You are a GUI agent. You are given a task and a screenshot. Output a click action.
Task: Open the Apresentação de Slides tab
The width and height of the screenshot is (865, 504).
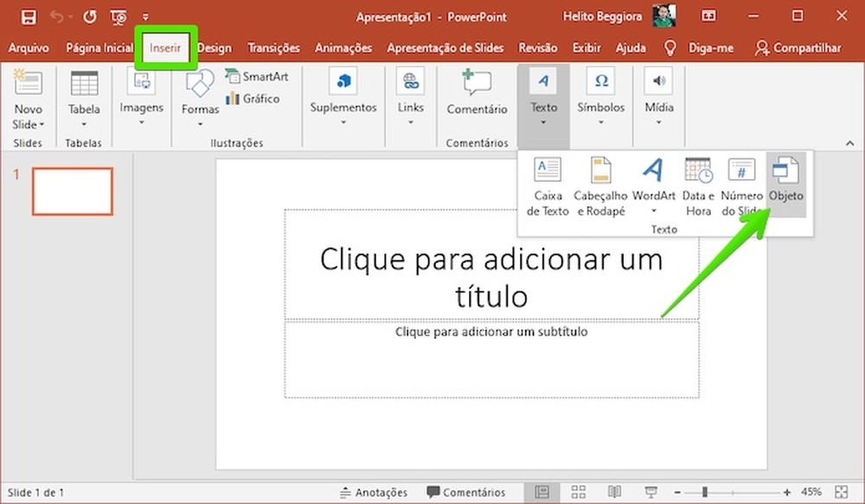445,48
